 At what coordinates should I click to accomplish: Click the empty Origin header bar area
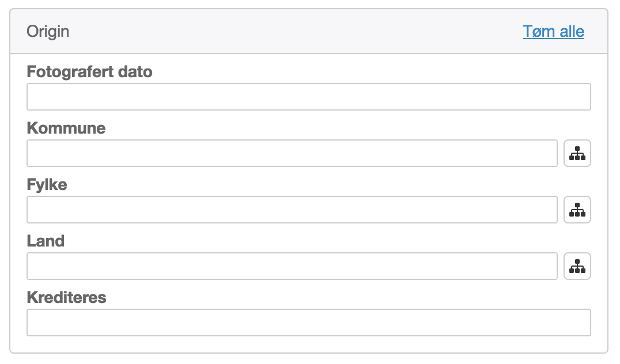point(288,31)
